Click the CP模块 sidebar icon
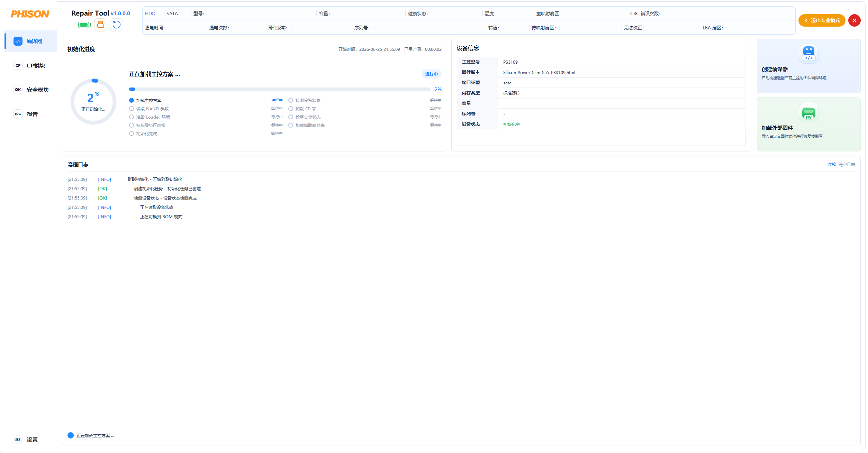The height and width of the screenshot is (453, 868). point(18,65)
